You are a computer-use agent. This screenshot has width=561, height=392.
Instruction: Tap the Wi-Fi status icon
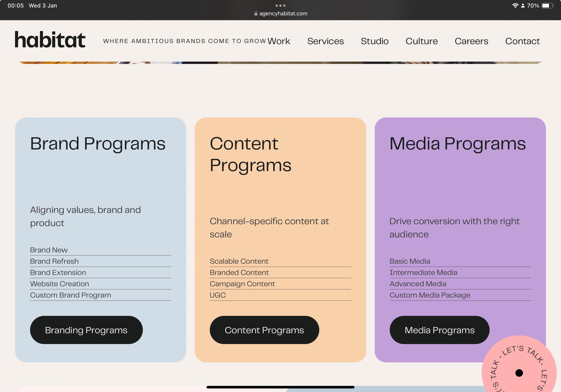[515, 6]
